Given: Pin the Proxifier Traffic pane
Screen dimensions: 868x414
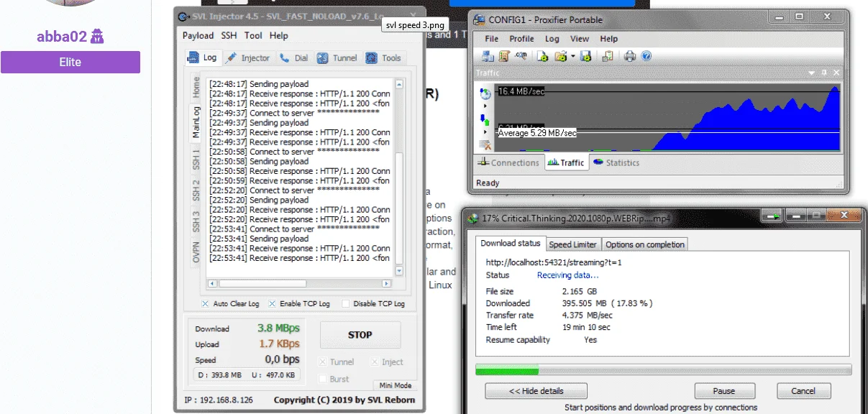Looking at the screenshot, I should click(824, 73).
